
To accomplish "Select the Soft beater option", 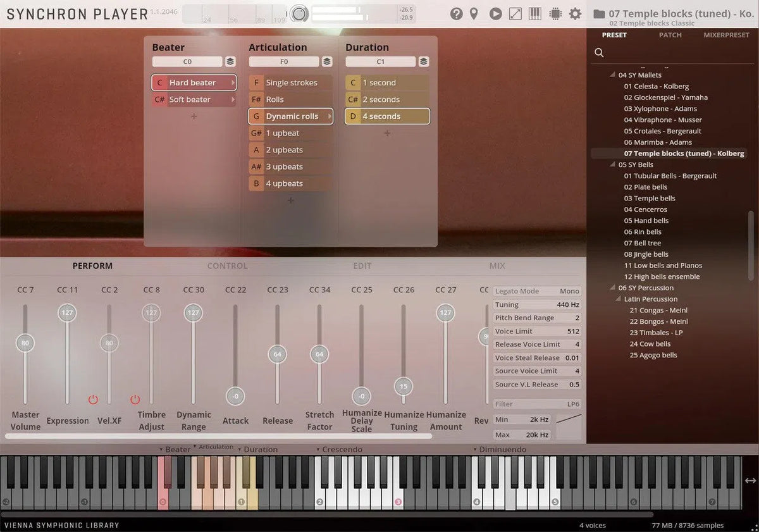I will 193,99.
